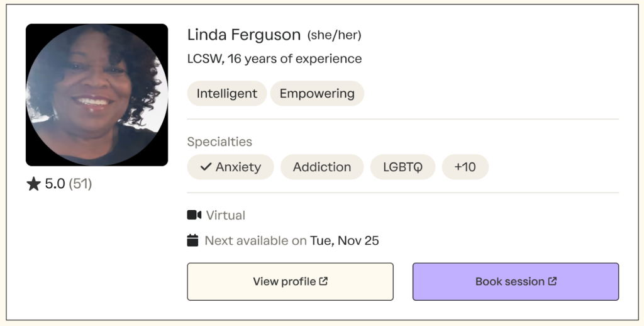Click the (51) review count

[80, 184]
